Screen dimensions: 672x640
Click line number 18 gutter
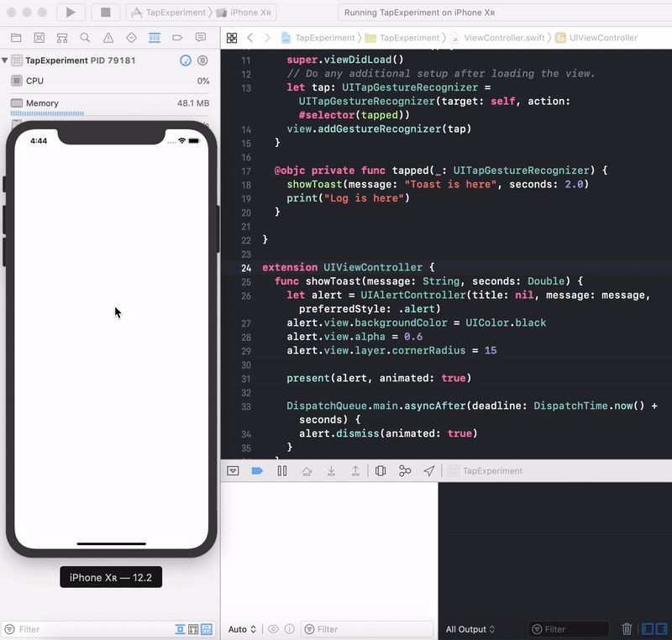246,185
